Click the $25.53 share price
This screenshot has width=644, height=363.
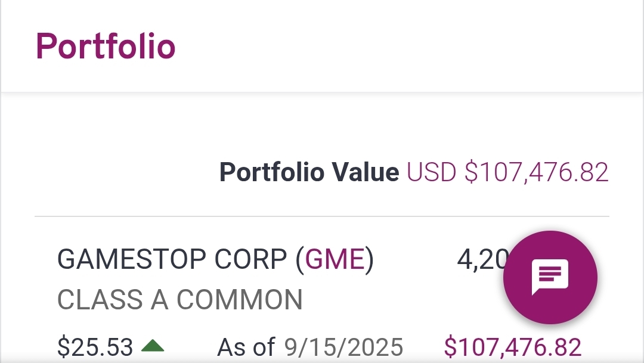pos(95,347)
